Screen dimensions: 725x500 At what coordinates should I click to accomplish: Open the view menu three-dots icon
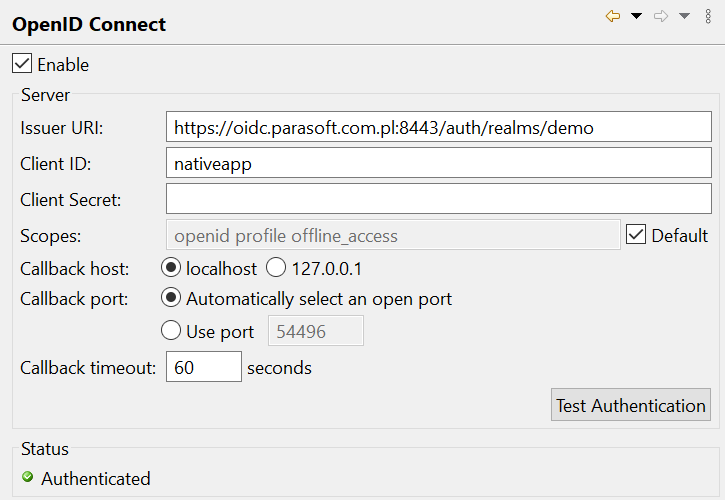coord(708,16)
